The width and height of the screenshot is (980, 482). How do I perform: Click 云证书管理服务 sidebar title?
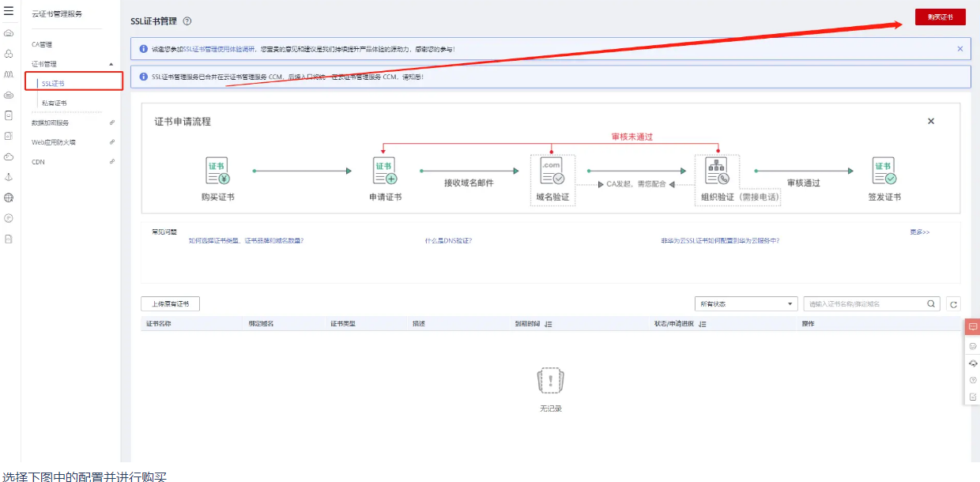57,14
